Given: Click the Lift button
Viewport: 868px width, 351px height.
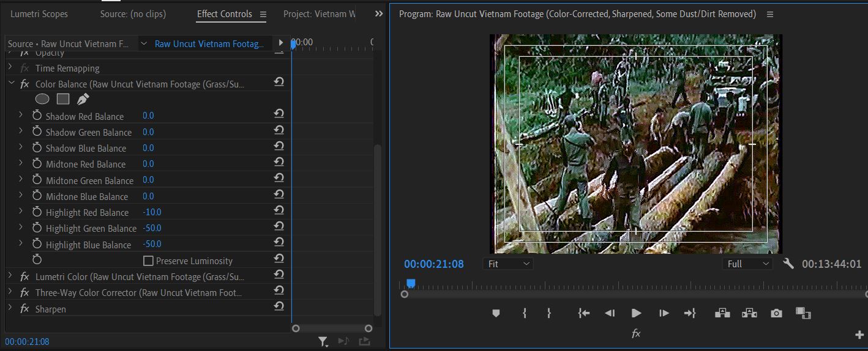Looking at the screenshot, I should [722, 313].
